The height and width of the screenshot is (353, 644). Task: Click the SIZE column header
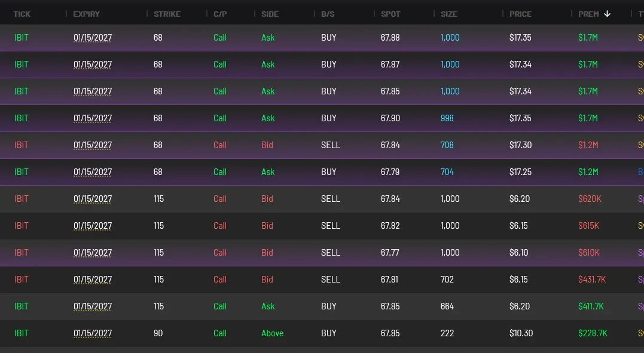point(448,14)
